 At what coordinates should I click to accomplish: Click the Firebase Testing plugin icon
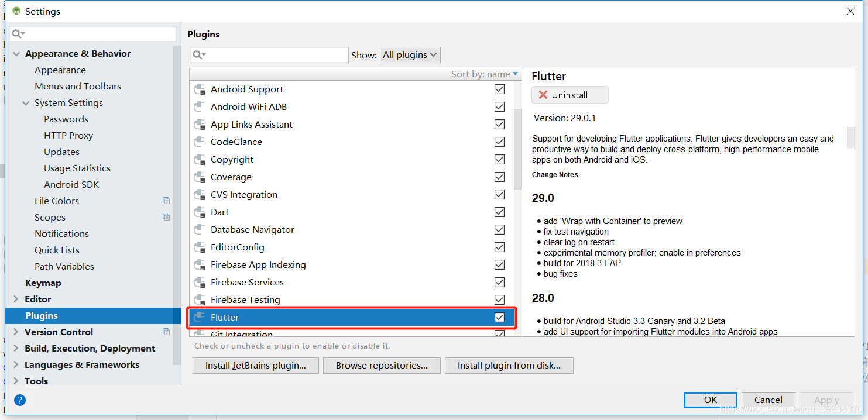[200, 300]
